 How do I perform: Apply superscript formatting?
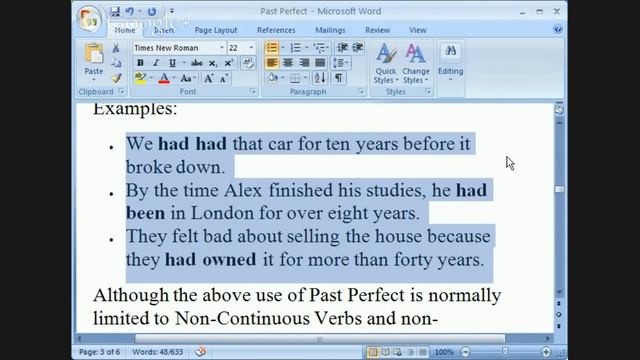[228, 63]
